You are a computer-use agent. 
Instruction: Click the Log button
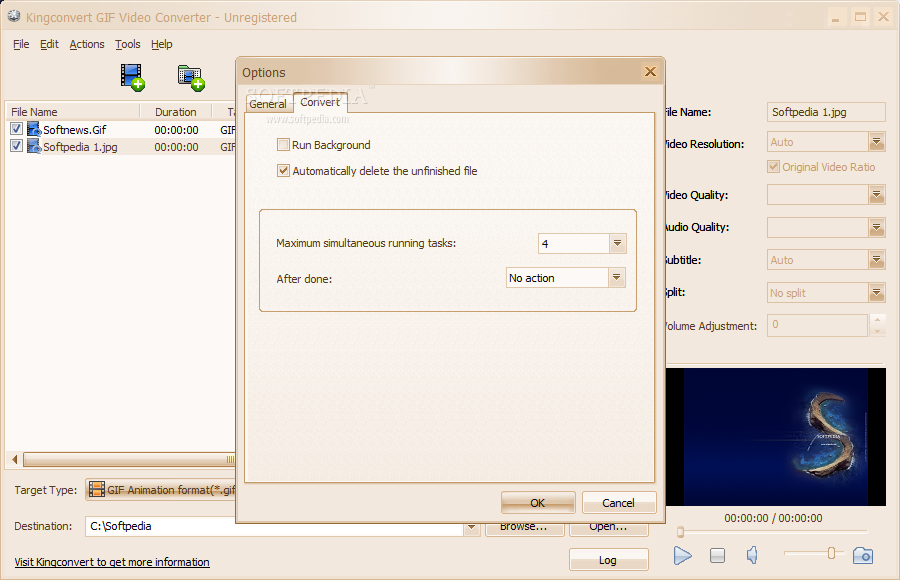coord(608,559)
